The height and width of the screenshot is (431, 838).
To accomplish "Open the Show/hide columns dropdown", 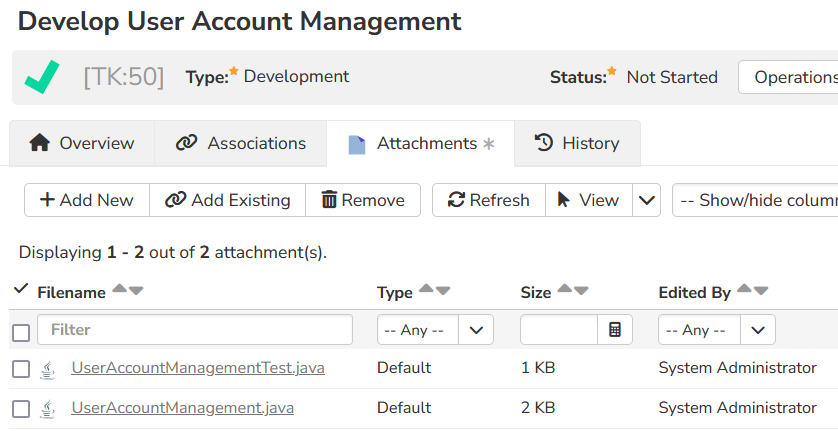I will 756,200.
